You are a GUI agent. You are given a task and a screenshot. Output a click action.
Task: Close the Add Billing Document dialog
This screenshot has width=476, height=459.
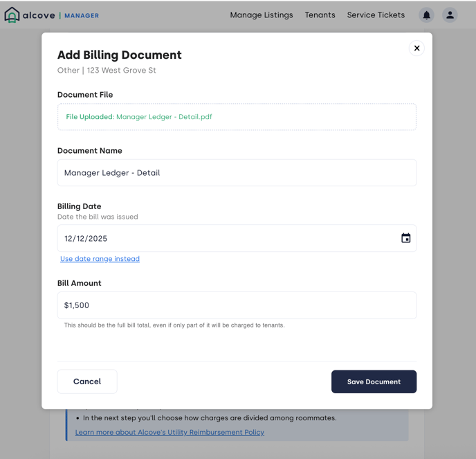416,48
